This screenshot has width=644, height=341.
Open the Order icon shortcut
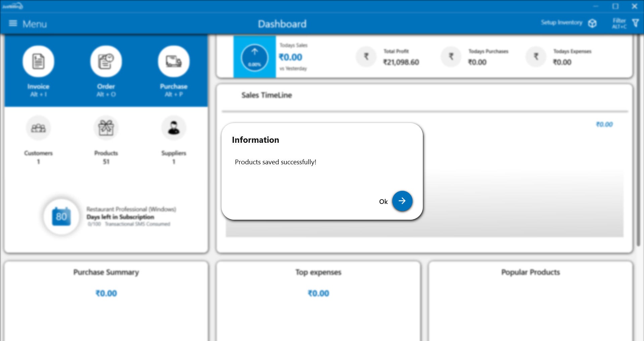click(106, 61)
